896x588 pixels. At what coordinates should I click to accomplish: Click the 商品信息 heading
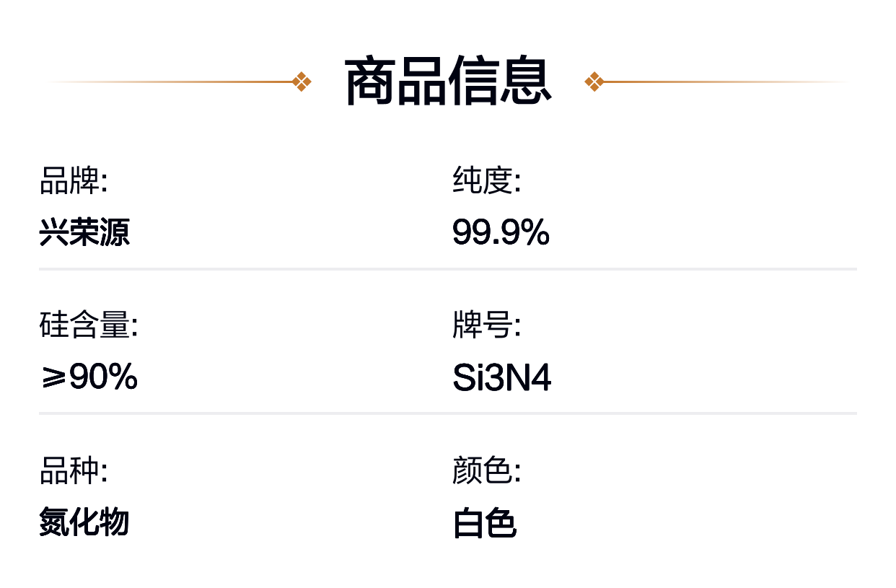(x=448, y=82)
